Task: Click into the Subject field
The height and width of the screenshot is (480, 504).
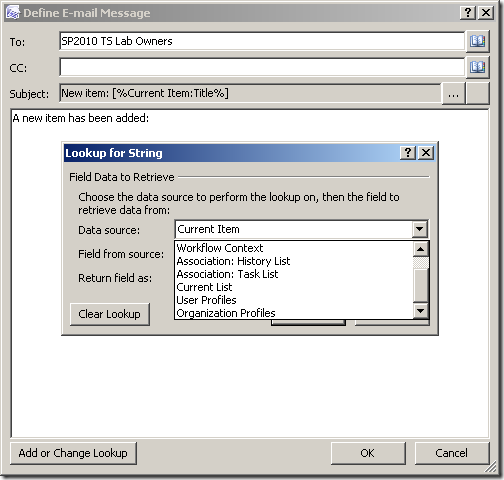Action: click(x=250, y=93)
